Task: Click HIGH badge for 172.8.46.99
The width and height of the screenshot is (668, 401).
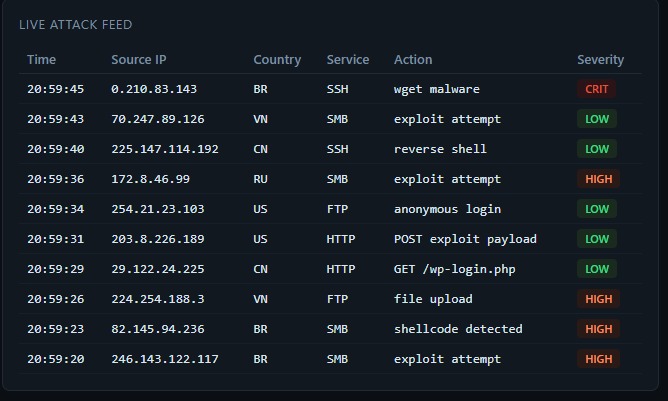Action: pyautogui.click(x=599, y=179)
